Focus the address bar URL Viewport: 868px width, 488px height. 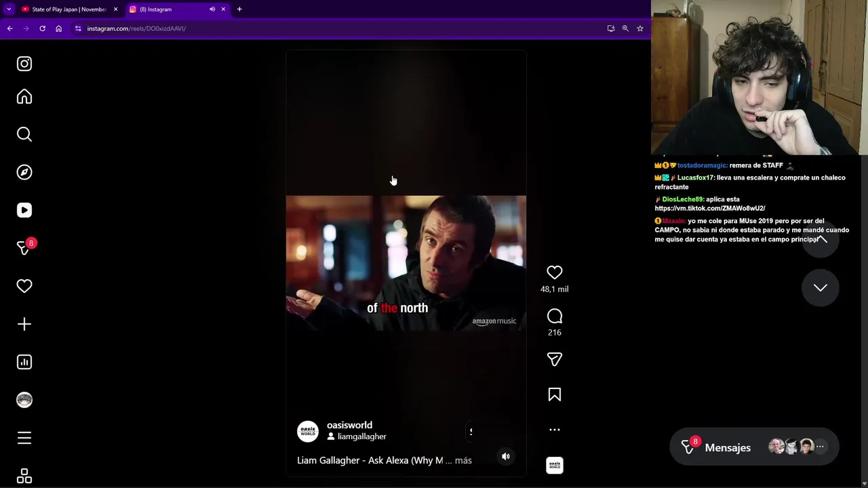pyautogui.click(x=136, y=28)
